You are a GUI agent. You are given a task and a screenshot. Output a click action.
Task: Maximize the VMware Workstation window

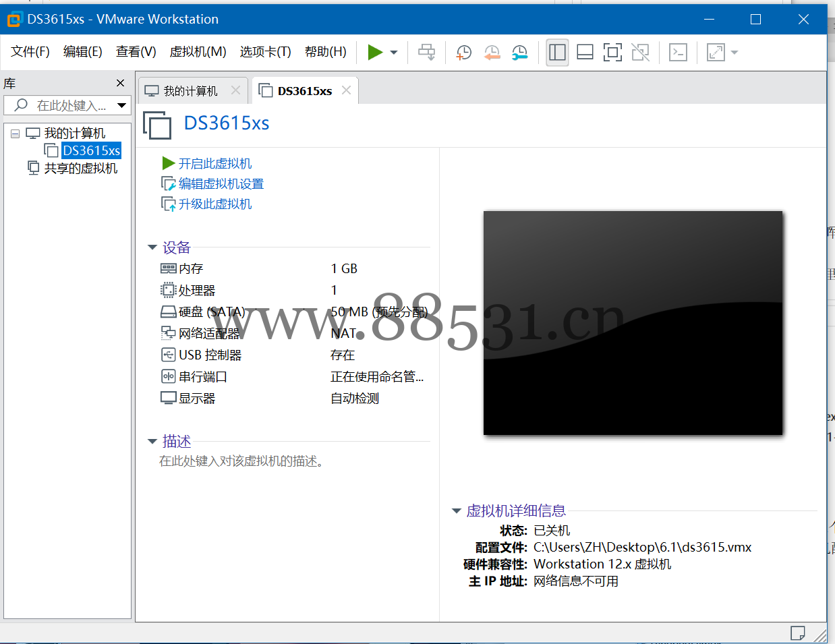coord(755,19)
